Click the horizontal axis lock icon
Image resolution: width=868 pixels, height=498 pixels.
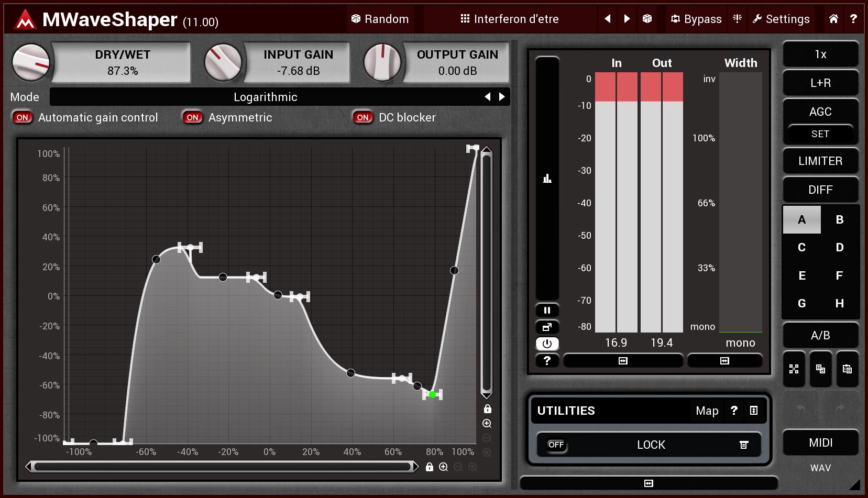point(430,467)
